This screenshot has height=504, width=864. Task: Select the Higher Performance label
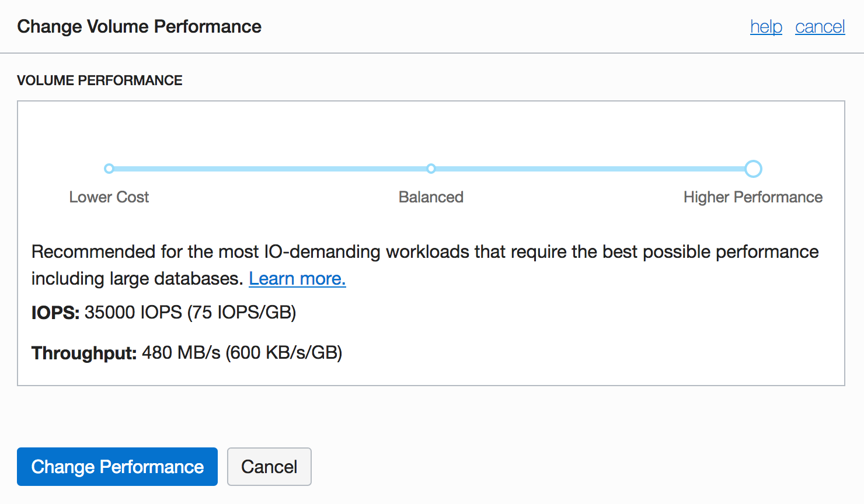pyautogui.click(x=753, y=197)
